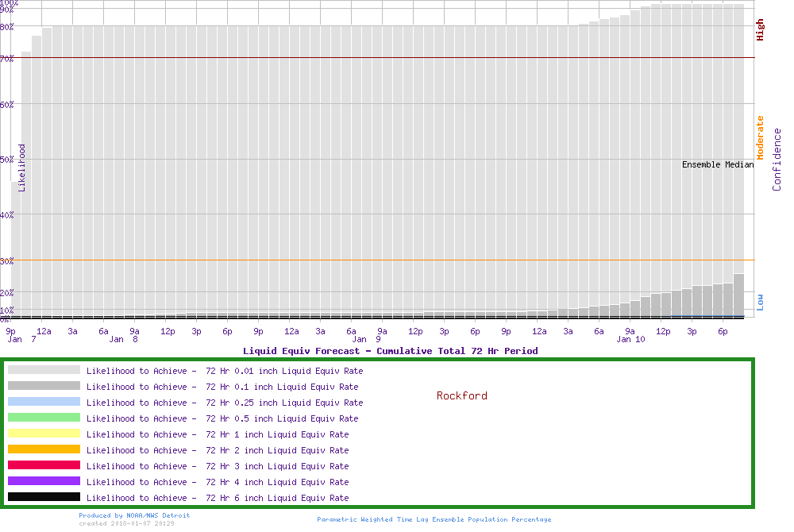This screenshot has height=532, width=794.
Task: Click the 'Produced by NOAA/NWS Detroit' credit
Action: coord(134,515)
